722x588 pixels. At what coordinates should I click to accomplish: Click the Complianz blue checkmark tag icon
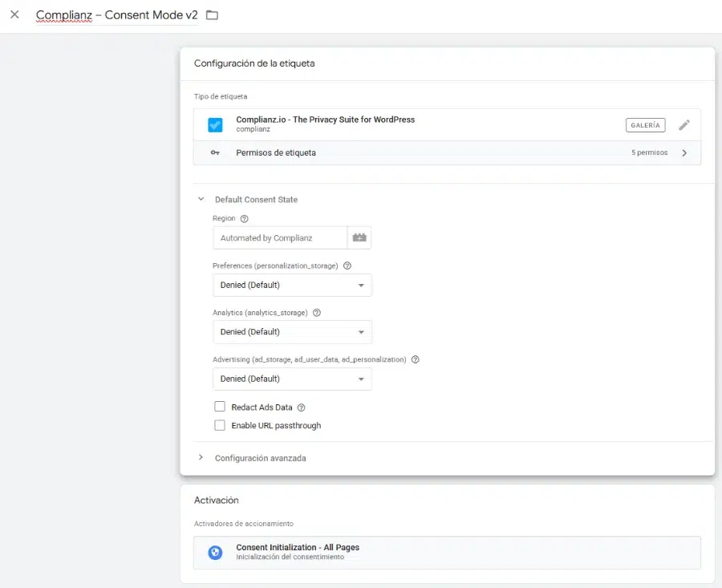215,125
